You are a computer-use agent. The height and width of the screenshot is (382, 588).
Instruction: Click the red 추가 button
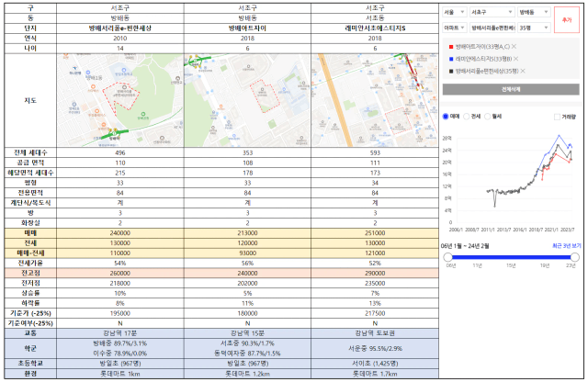coord(567,20)
